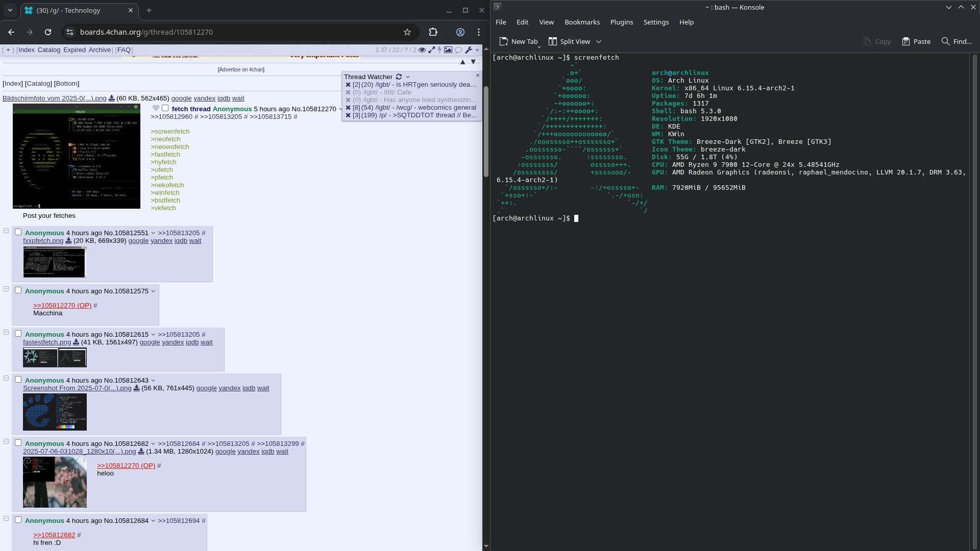Select the checkbox of post No.105812682

[x=18, y=443]
